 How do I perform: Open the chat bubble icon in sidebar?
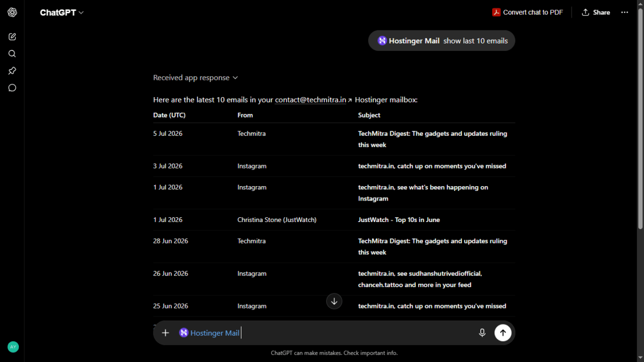12,88
